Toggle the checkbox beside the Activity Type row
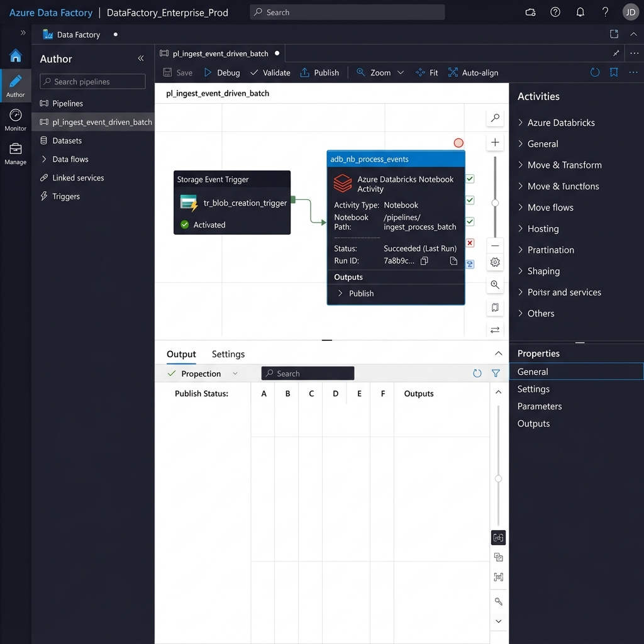The image size is (644, 644). click(x=470, y=200)
